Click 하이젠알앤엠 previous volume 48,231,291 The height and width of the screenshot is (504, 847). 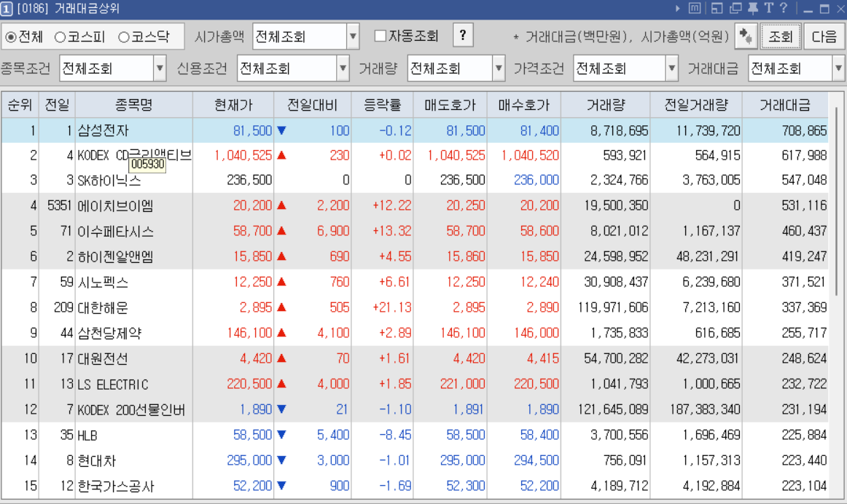pos(709,256)
